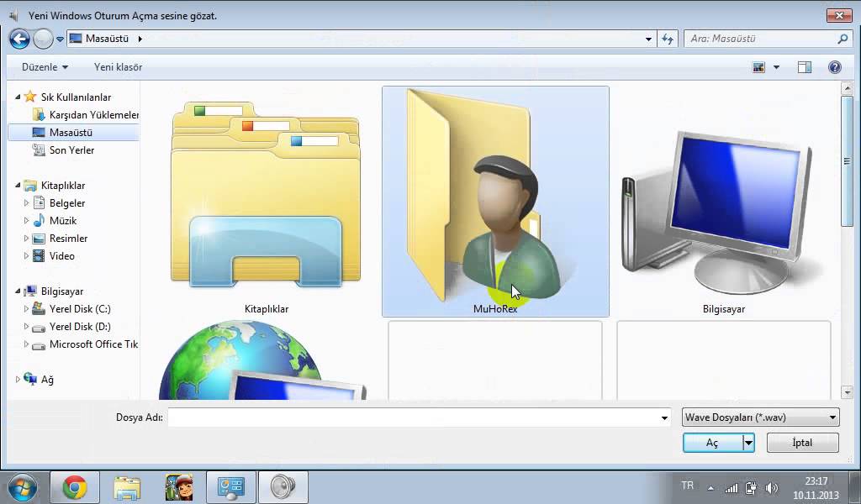This screenshot has height=504, width=861.
Task: Open Son Yerler in the sidebar
Action: coord(72,150)
